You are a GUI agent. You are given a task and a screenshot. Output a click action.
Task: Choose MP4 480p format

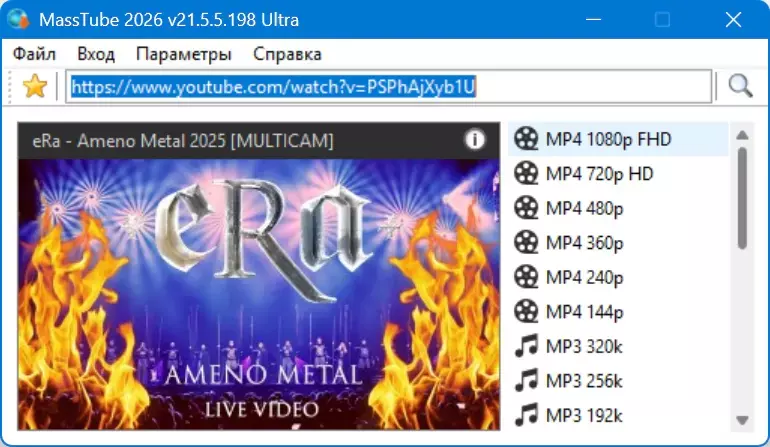tap(618, 208)
